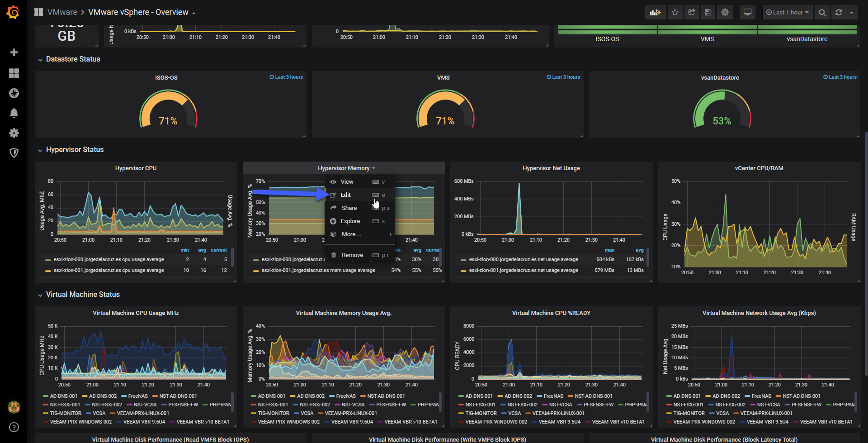The image size is (868, 443).
Task: Sort Hypervisor CPU legend by avg column
Action: [202, 250]
